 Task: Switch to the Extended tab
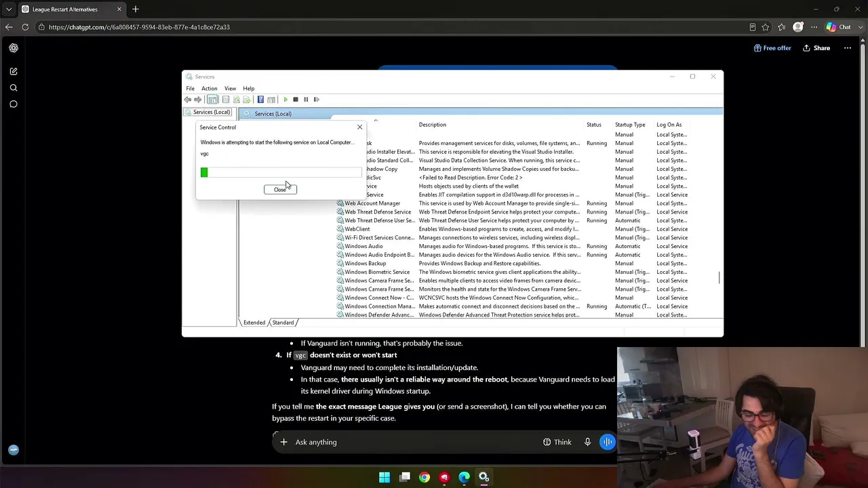(x=254, y=323)
